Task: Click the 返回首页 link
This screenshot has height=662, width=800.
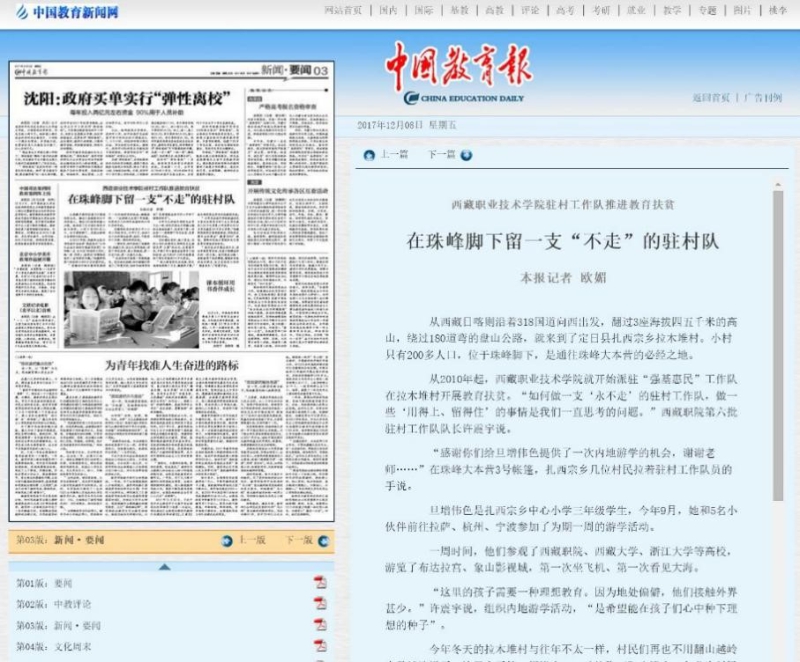Action: point(711,98)
